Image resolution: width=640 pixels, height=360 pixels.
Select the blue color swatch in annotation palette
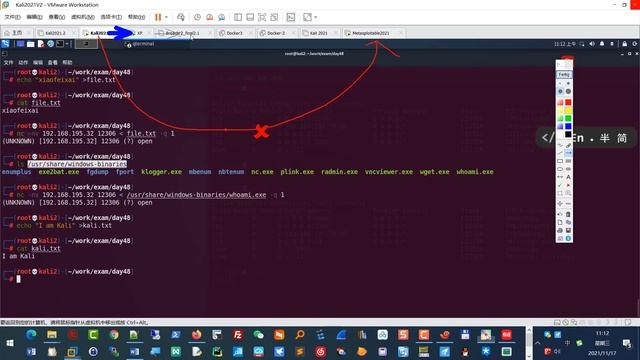[568, 126]
